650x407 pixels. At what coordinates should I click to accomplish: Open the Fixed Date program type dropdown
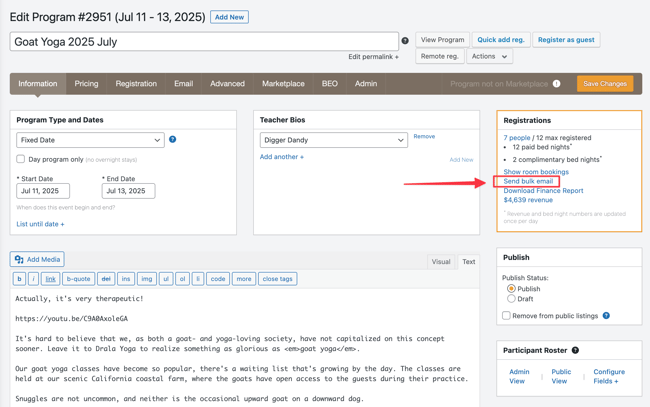coord(90,140)
